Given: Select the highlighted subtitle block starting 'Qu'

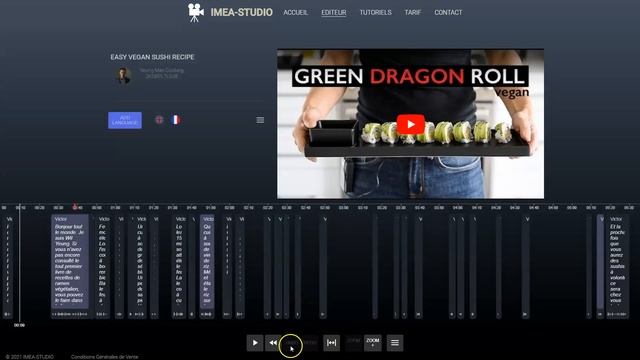Looking at the screenshot, I should (207, 261).
